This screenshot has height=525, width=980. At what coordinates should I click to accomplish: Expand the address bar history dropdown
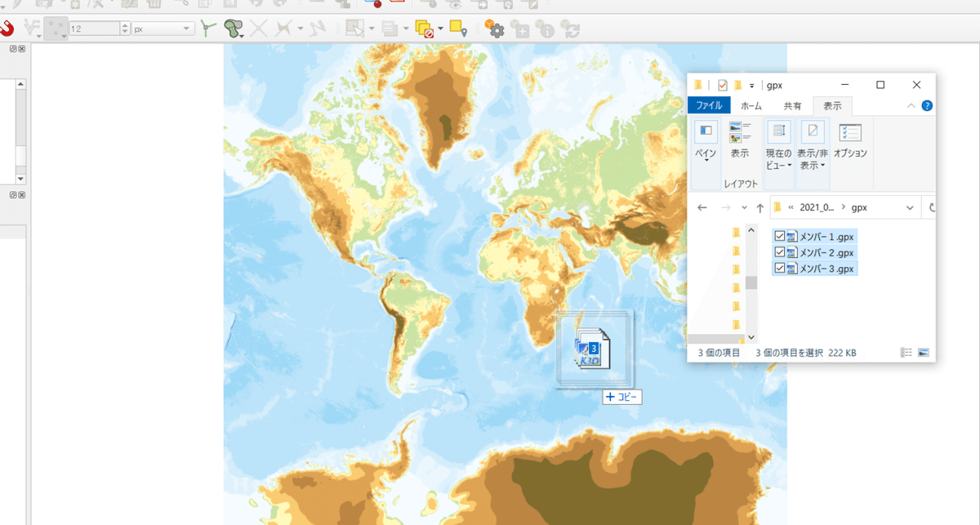tap(911, 208)
